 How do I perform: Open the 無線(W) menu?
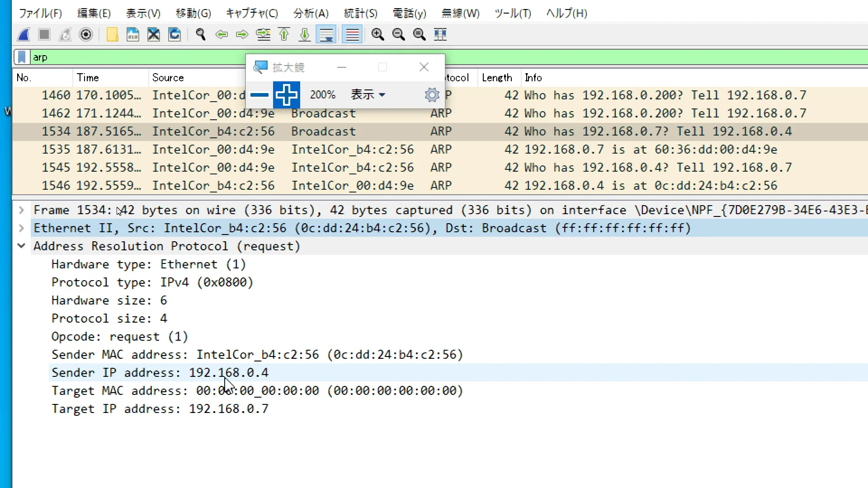tap(460, 13)
